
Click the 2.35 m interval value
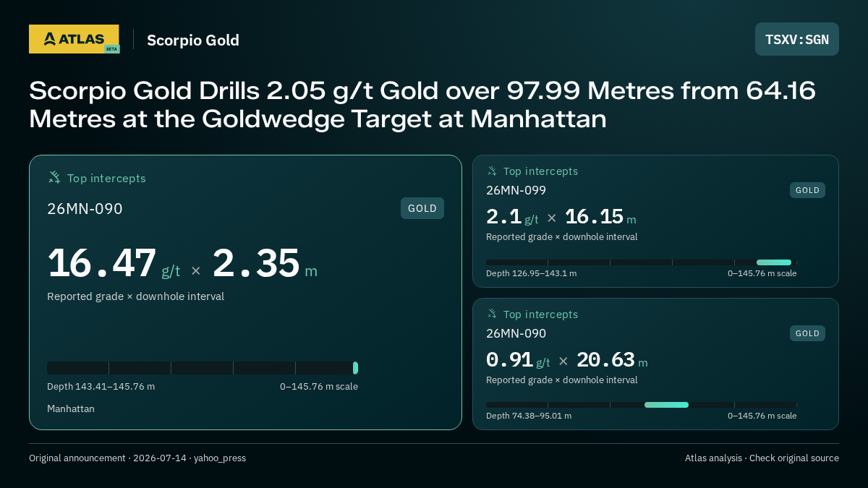(x=265, y=263)
